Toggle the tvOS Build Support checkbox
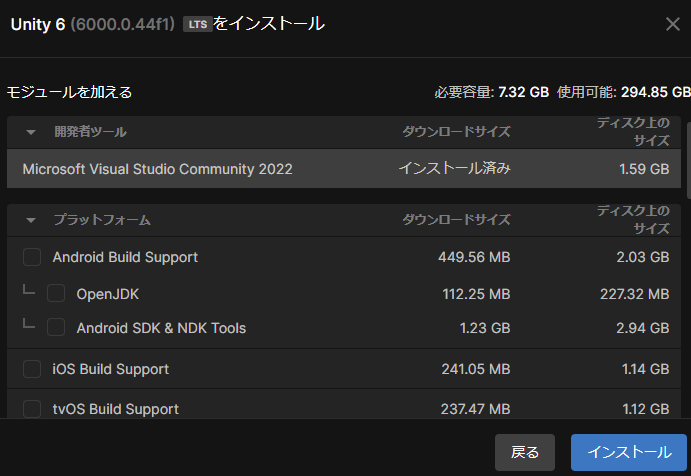The height and width of the screenshot is (476, 691). [x=32, y=409]
